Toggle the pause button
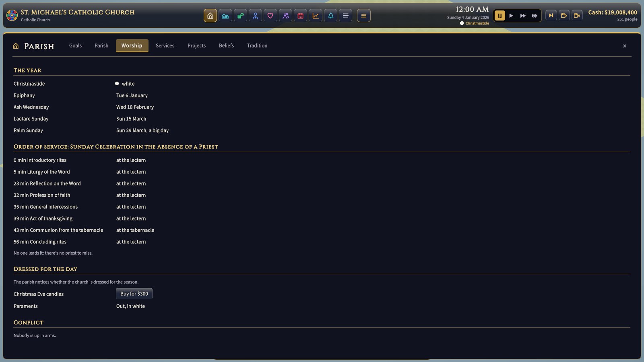This screenshot has height=362, width=644. (x=500, y=16)
